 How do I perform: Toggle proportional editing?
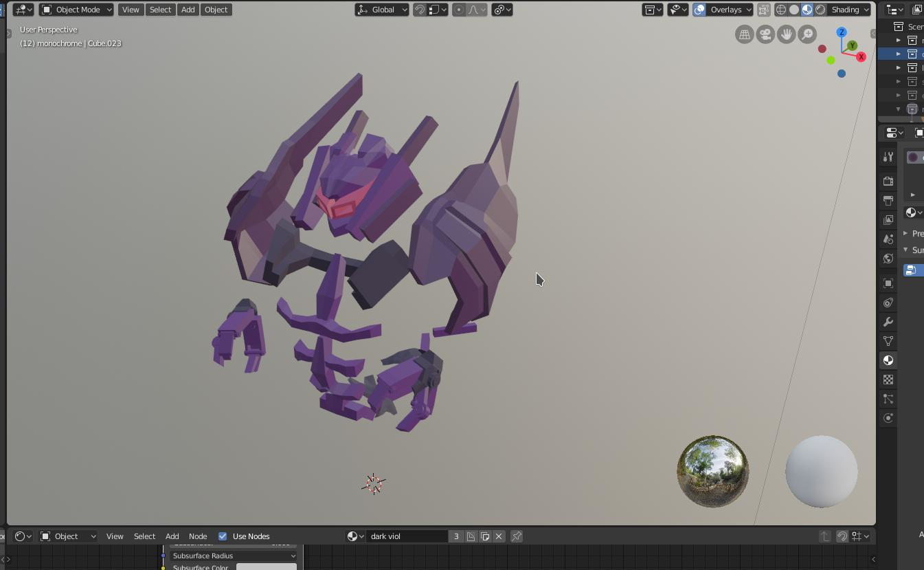(x=459, y=10)
